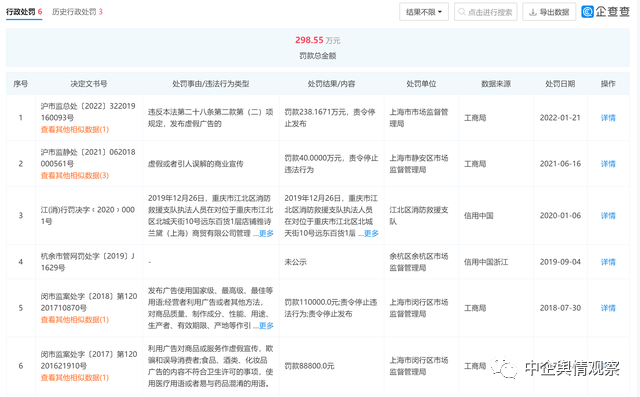Open the 结果不限 dropdown filter
The width and height of the screenshot is (640, 397).
click(x=424, y=12)
